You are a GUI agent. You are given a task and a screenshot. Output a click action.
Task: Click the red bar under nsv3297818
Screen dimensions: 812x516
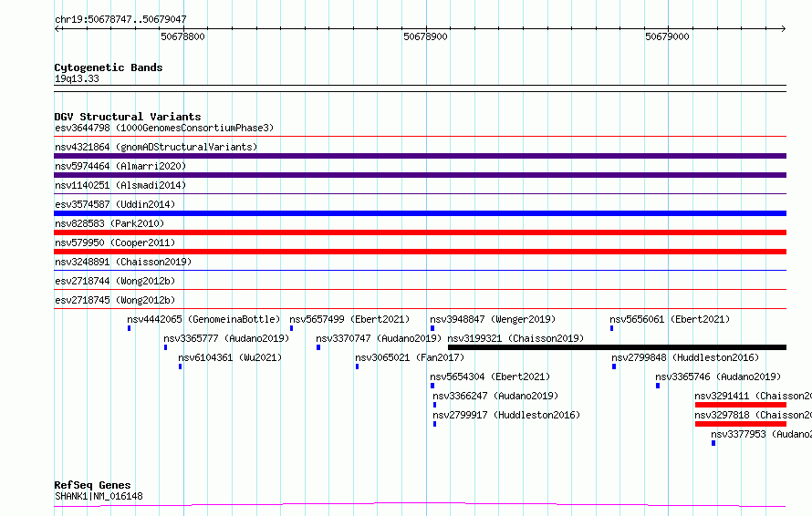[x=741, y=424]
